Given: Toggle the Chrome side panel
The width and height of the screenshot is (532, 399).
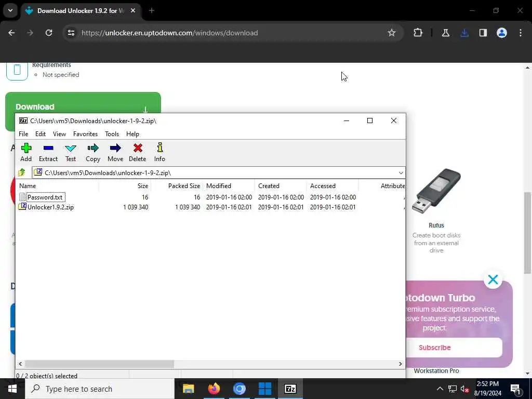Looking at the screenshot, I should click(483, 33).
